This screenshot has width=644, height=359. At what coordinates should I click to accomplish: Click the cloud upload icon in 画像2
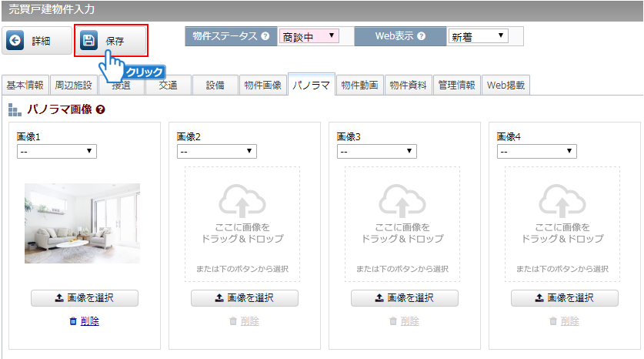point(242,202)
